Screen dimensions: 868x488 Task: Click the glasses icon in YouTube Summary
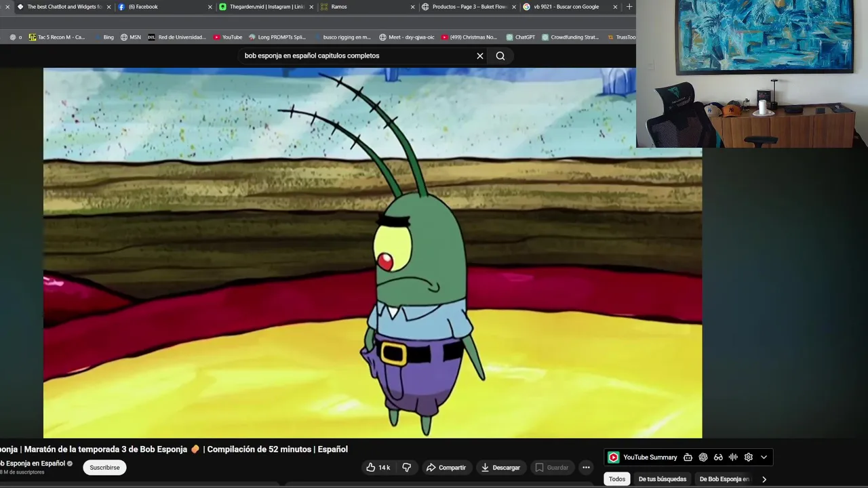[718, 457]
